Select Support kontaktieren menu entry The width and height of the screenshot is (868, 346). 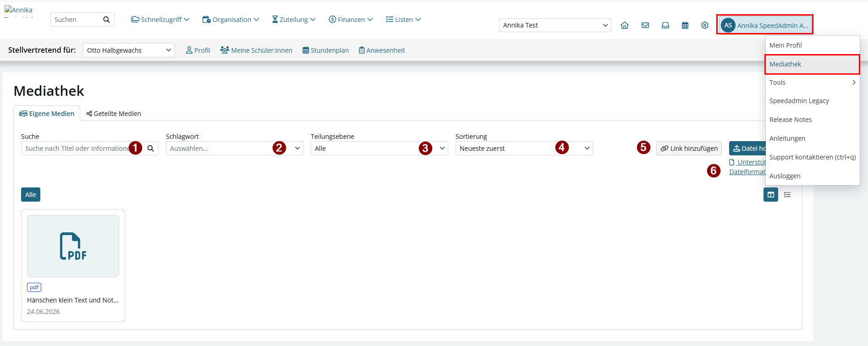pyautogui.click(x=812, y=157)
